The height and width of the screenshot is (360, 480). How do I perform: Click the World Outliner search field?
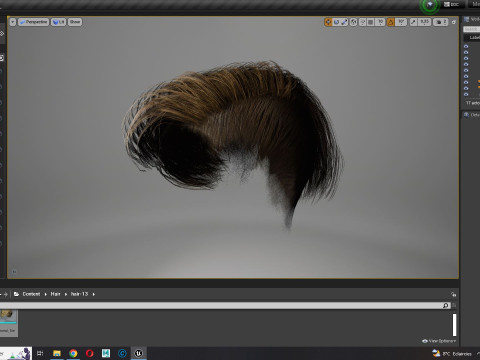pyautogui.click(x=472, y=29)
